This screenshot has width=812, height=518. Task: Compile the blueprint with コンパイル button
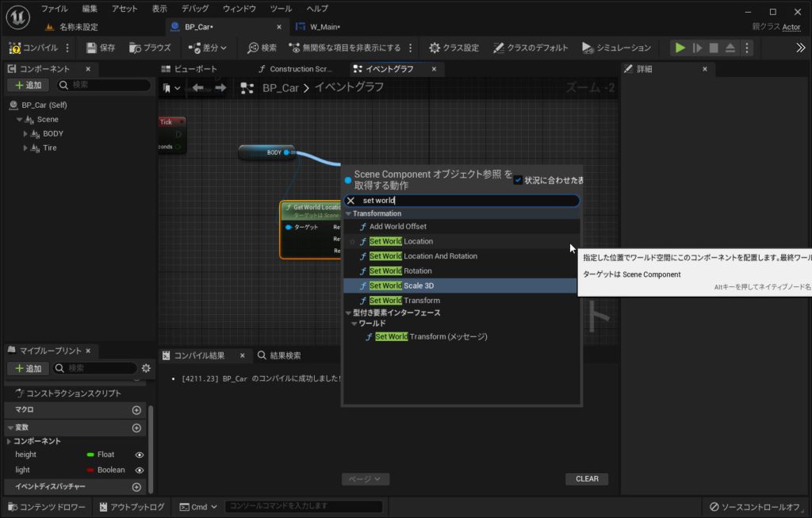(x=33, y=48)
